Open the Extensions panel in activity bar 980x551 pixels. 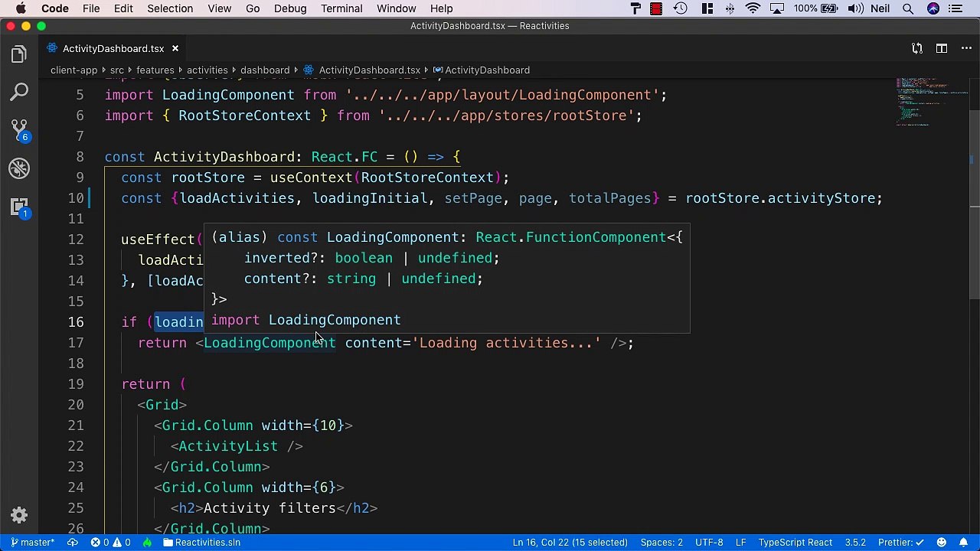(19, 207)
